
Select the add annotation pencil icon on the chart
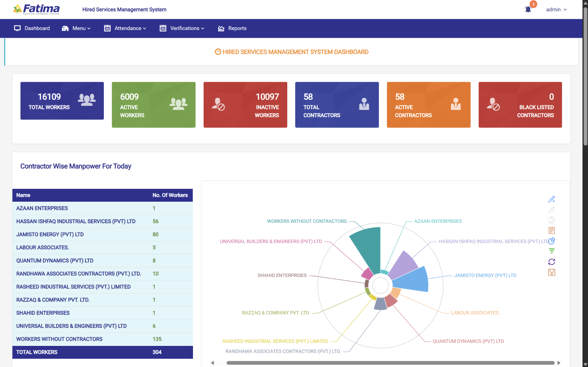point(552,199)
